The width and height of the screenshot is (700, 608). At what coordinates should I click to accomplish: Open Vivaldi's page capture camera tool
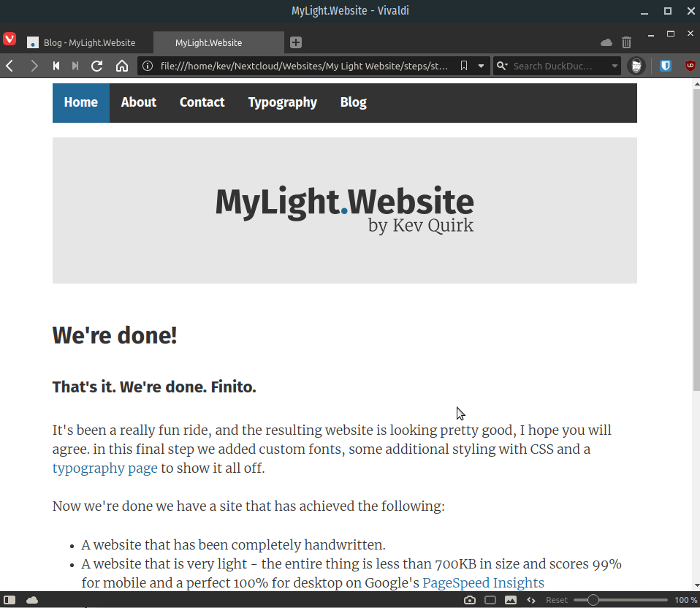tap(470, 599)
